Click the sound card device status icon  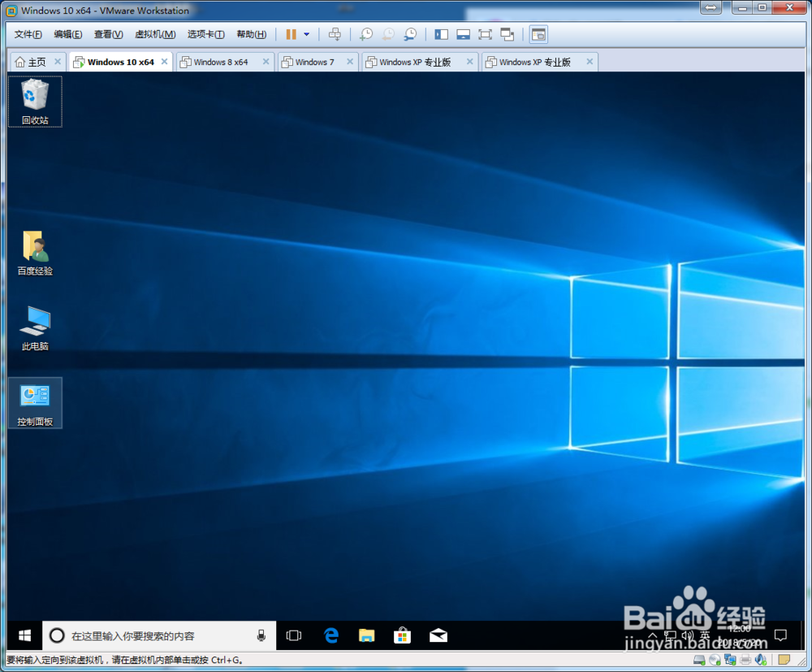pyautogui.click(x=761, y=660)
